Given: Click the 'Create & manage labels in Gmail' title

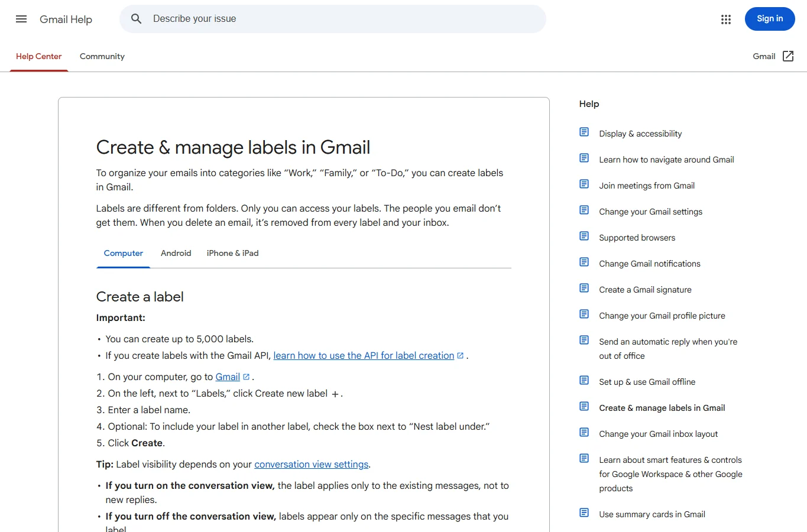Looking at the screenshot, I should pos(234,147).
